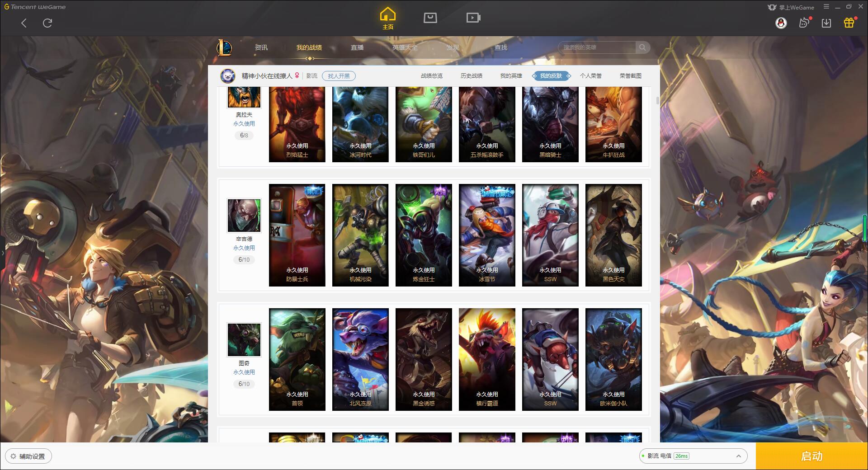Open the 首领 skin thumbnail
Screen dimensions: 868x470
[297, 359]
